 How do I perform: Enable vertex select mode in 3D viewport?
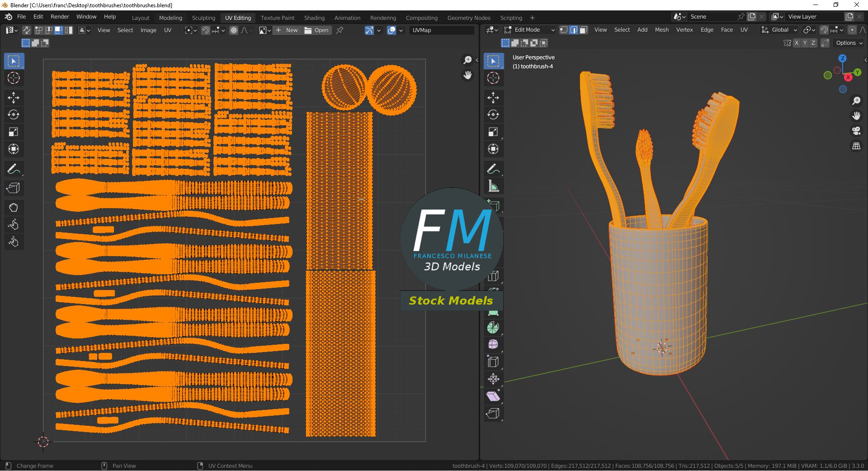(x=564, y=30)
